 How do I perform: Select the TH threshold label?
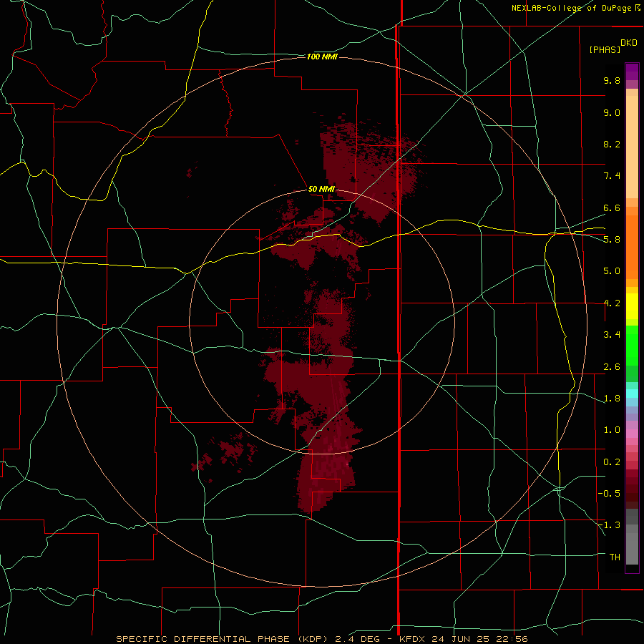point(615,557)
